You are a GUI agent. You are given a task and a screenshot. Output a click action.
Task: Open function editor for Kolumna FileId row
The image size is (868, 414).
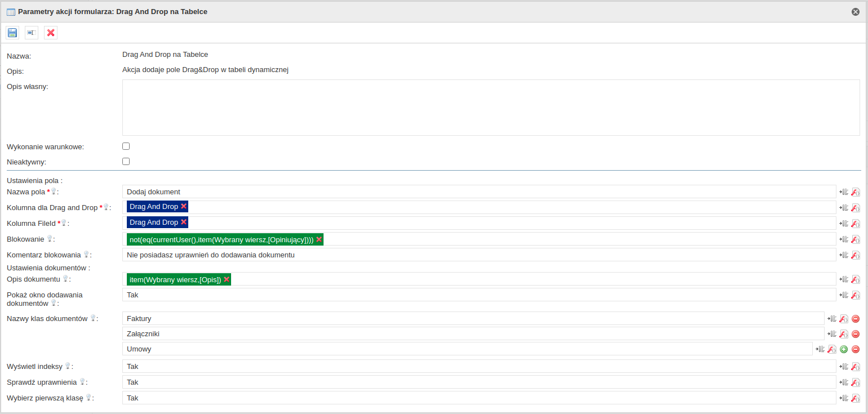coord(856,223)
